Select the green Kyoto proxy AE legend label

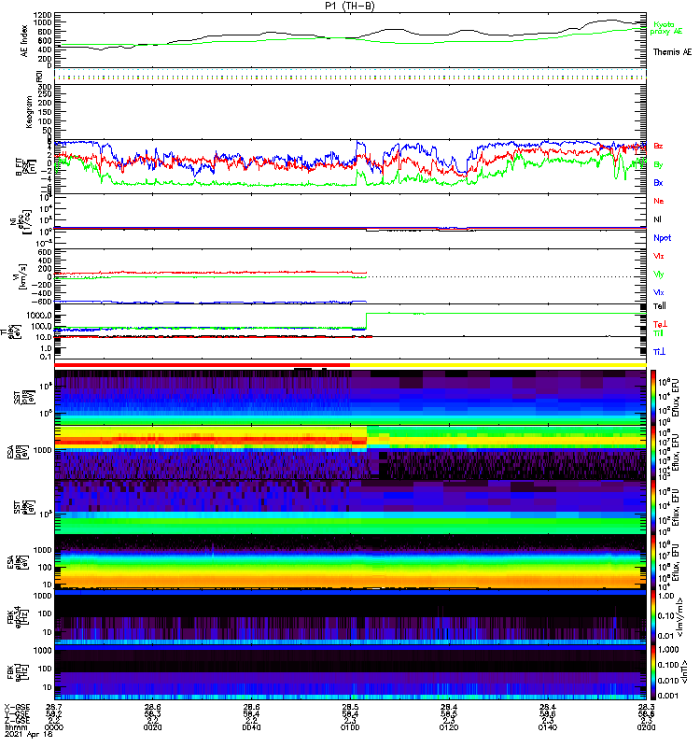point(665,28)
